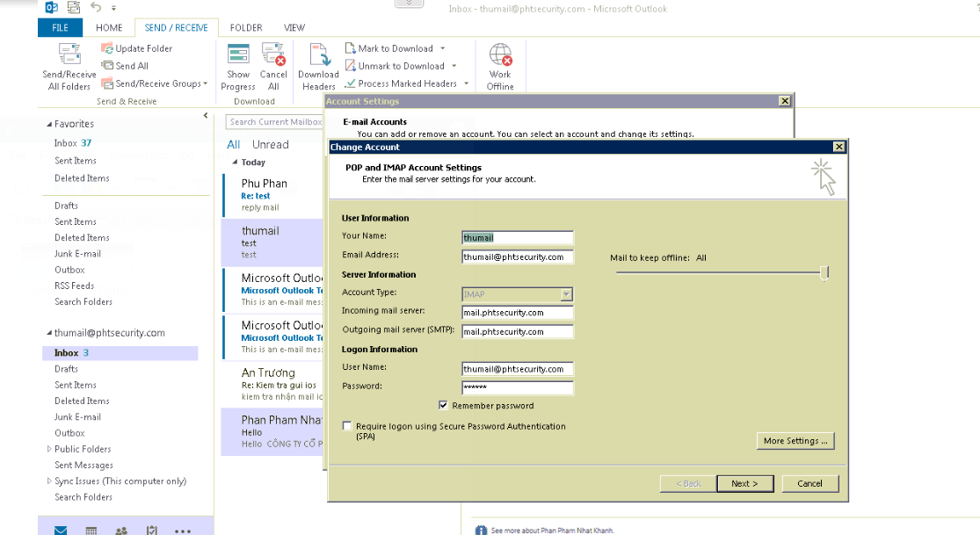Open the RSS Feeds folder

coord(75,286)
